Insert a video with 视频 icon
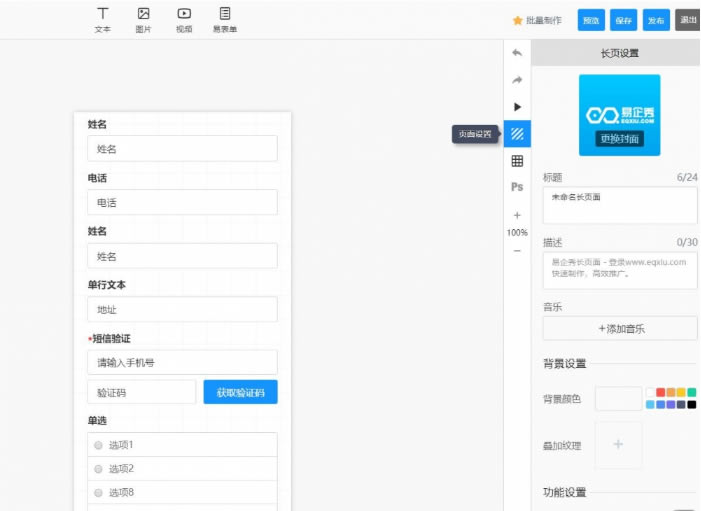This screenshot has height=511, width=701. (184, 19)
